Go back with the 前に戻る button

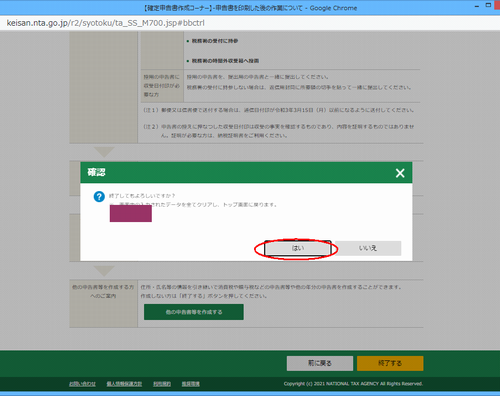point(320,363)
